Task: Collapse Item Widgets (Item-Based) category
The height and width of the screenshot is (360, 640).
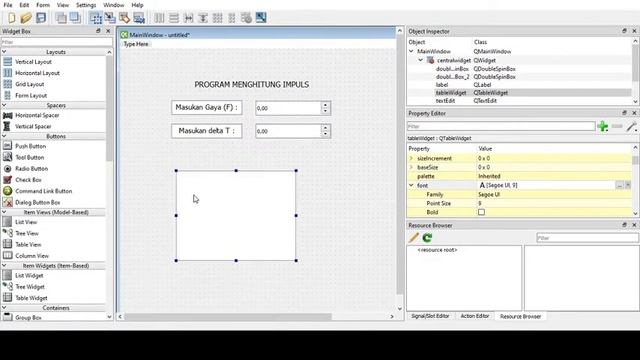Action: (x=4, y=266)
